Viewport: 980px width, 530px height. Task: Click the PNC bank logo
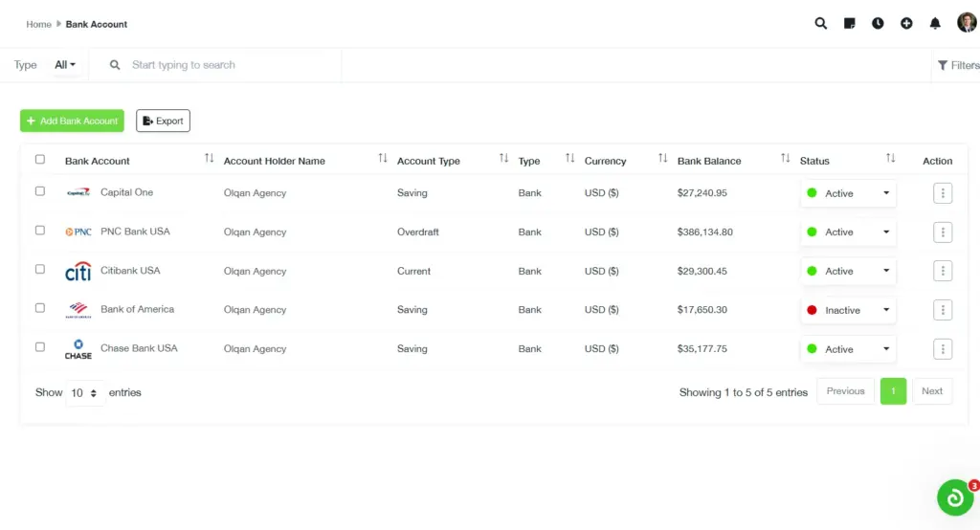pyautogui.click(x=78, y=232)
